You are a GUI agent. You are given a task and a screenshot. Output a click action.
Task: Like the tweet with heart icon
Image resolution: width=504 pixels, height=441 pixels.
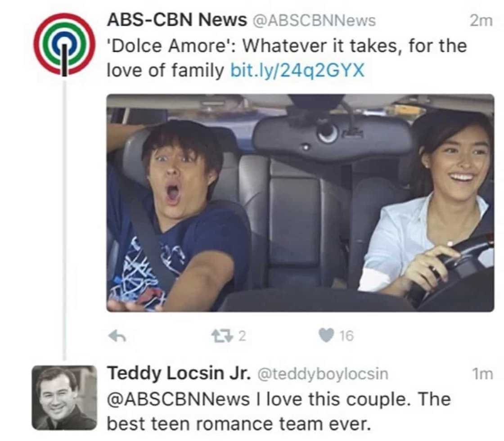pyautogui.click(x=326, y=336)
